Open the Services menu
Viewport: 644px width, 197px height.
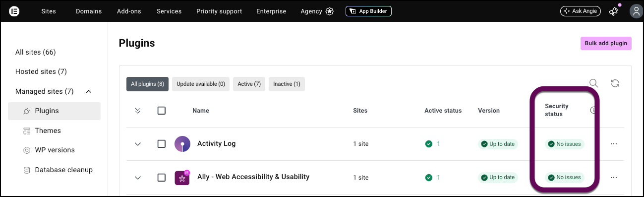pyautogui.click(x=169, y=11)
